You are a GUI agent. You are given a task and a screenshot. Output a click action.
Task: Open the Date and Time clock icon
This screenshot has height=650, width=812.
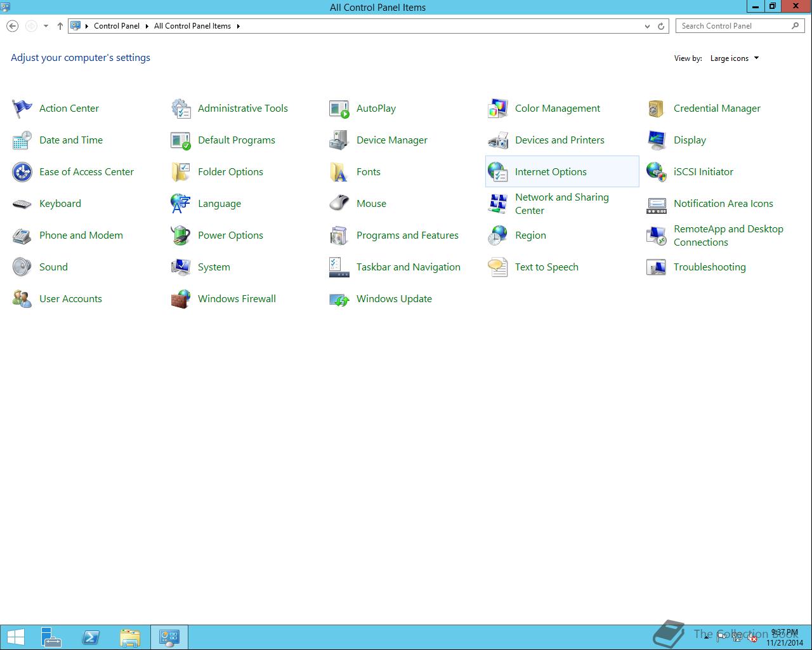(22, 140)
